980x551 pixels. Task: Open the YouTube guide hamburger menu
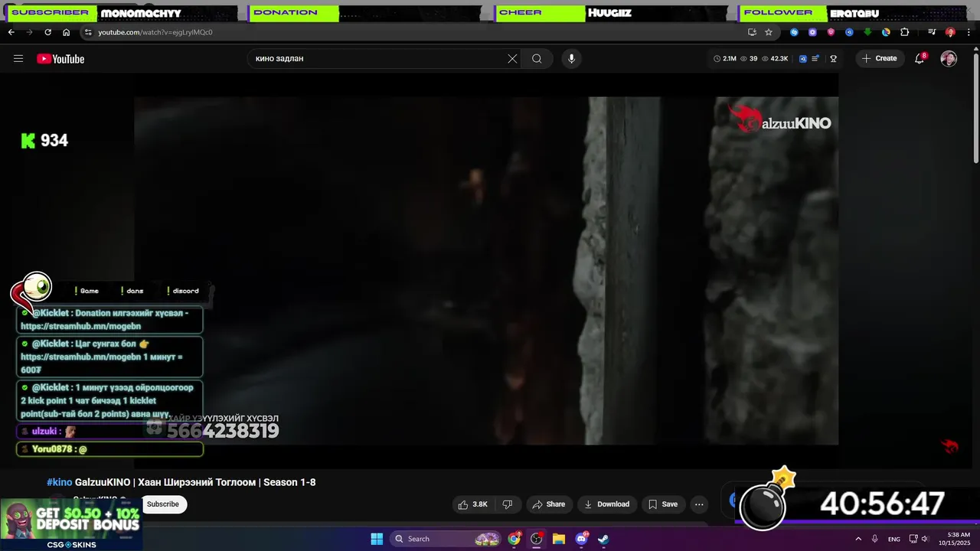point(18,59)
